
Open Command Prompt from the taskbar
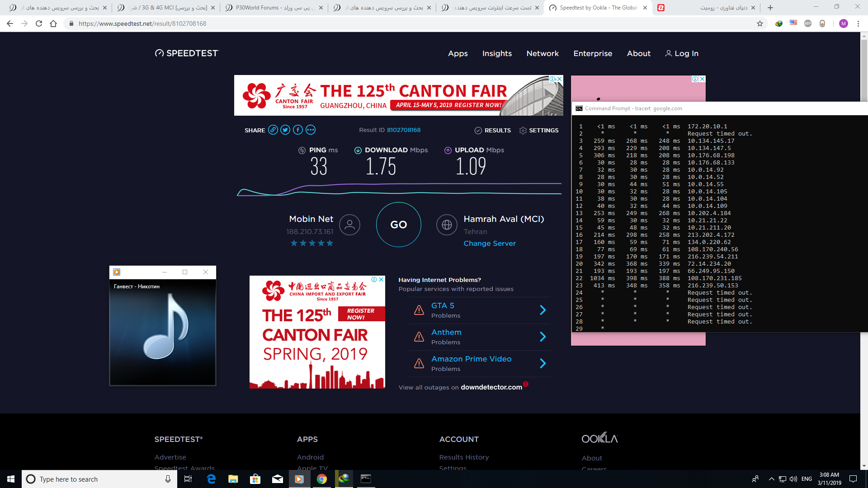[366, 479]
